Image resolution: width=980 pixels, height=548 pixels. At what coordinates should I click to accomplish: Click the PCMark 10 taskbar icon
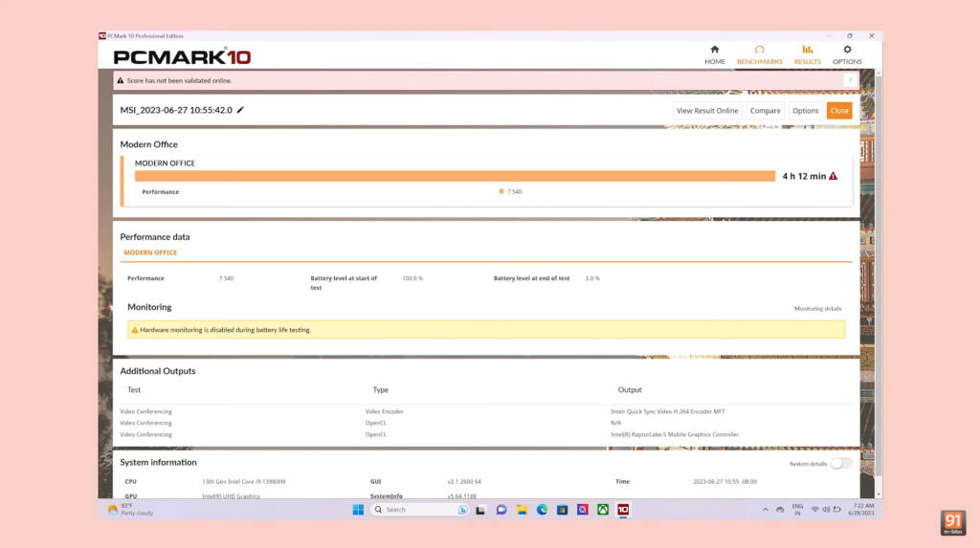click(623, 510)
